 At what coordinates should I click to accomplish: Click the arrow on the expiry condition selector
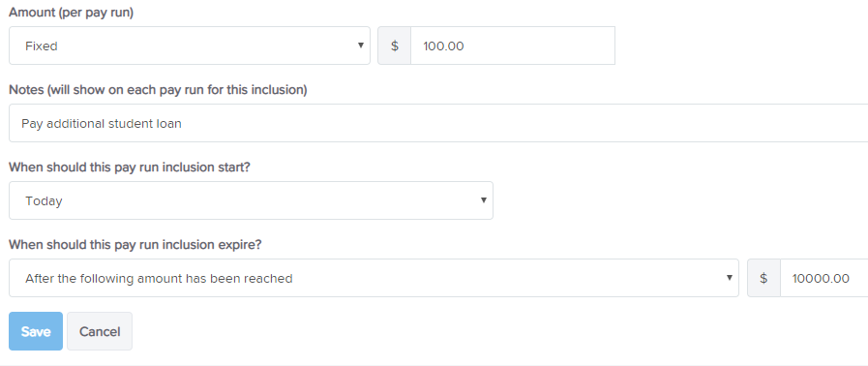729,278
